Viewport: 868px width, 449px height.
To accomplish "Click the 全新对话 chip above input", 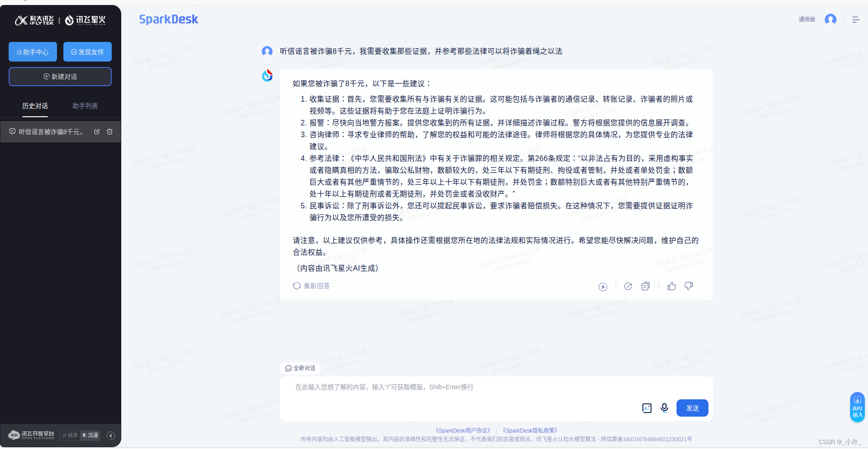I will pyautogui.click(x=300, y=368).
